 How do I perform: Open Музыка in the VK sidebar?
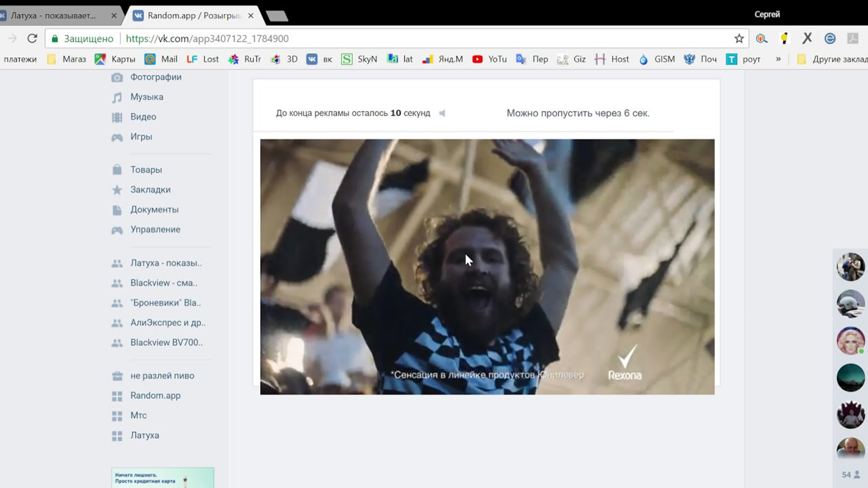point(147,97)
